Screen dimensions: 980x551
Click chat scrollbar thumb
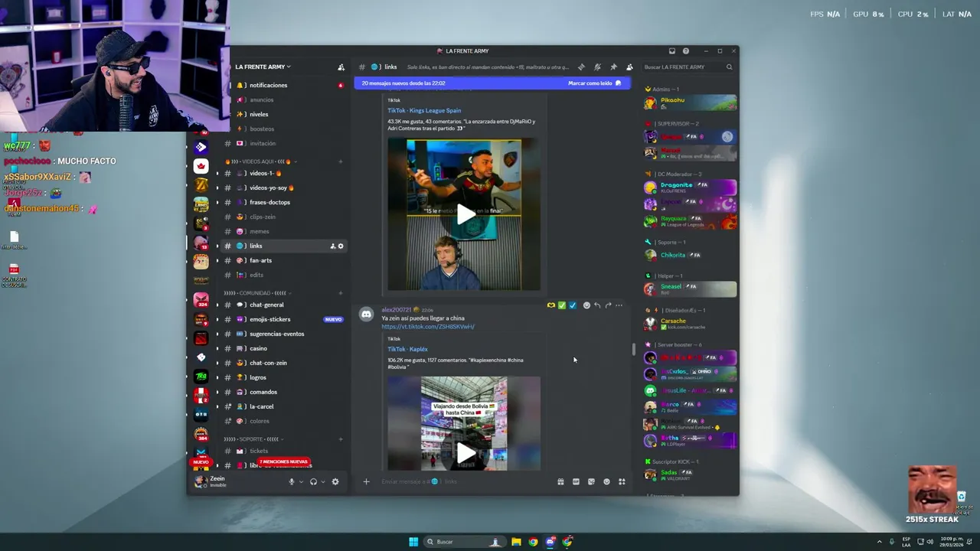pyautogui.click(x=633, y=350)
